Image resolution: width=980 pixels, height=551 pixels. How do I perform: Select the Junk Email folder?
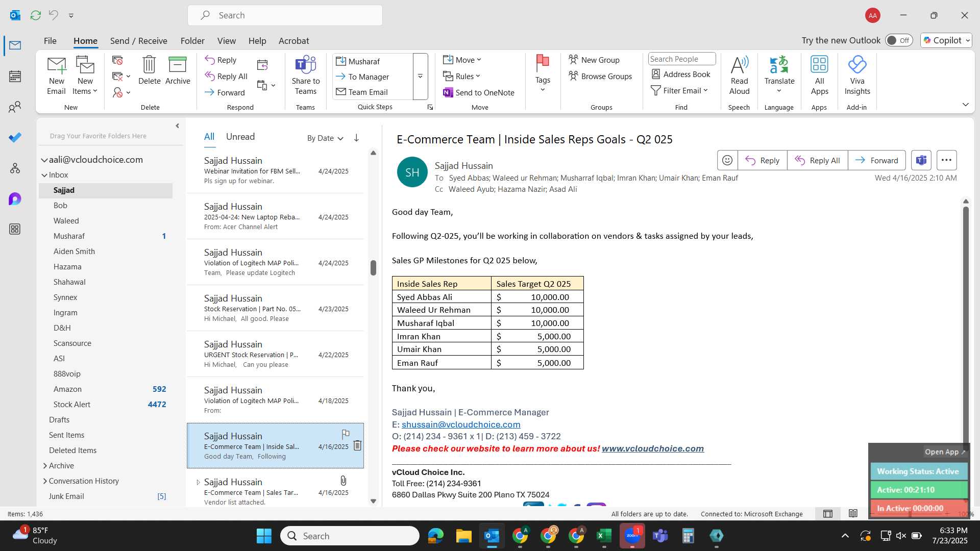tap(66, 496)
